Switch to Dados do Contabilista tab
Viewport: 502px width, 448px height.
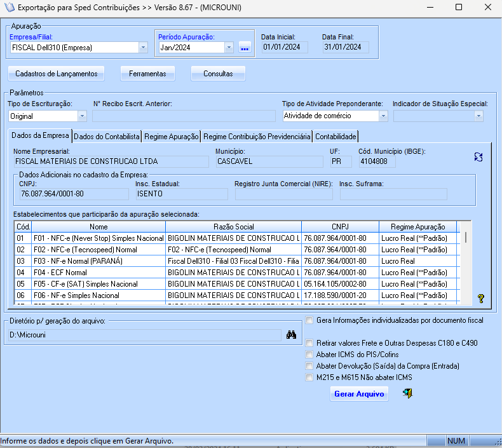coord(107,137)
